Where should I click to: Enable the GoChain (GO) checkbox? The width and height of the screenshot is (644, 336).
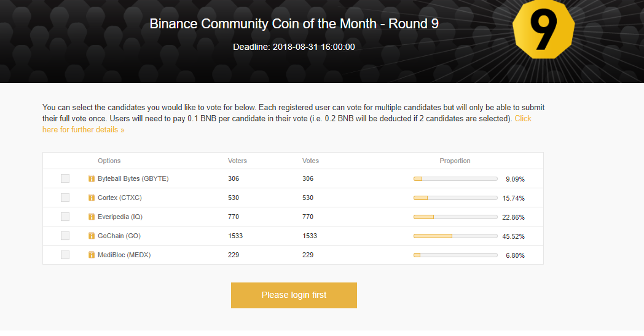65,236
